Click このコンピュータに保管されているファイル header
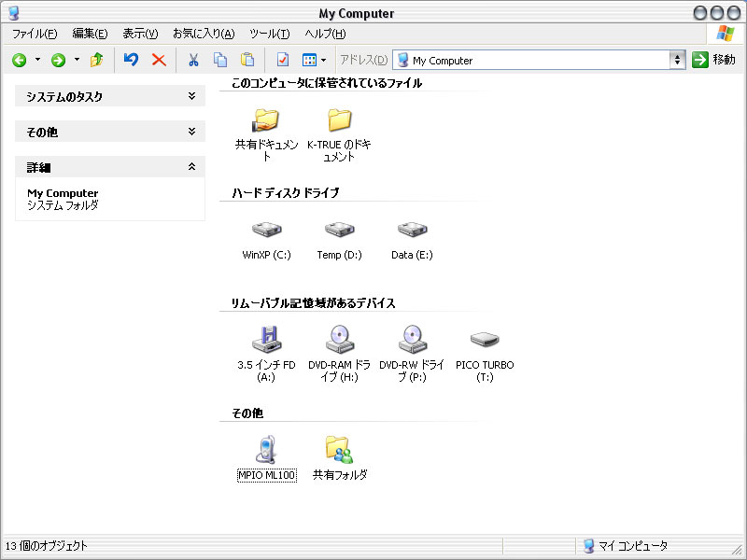Screen dimensions: 747x560 point(327,83)
